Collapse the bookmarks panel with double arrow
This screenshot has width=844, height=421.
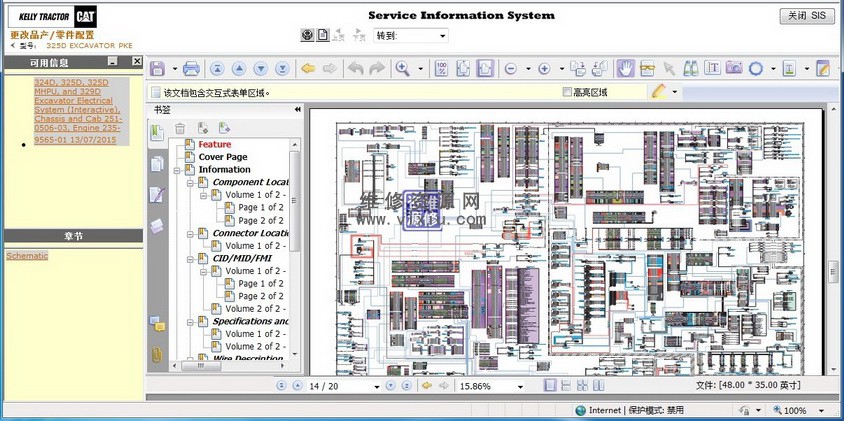coord(297,110)
